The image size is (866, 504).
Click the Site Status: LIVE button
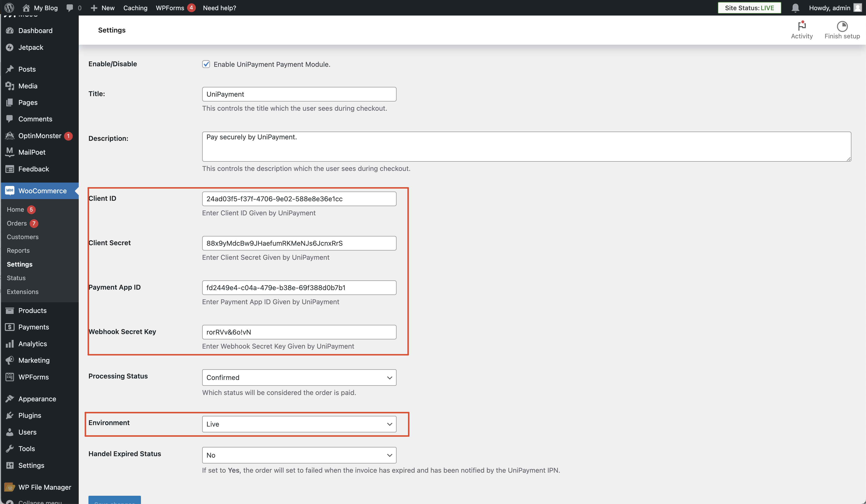click(x=749, y=8)
